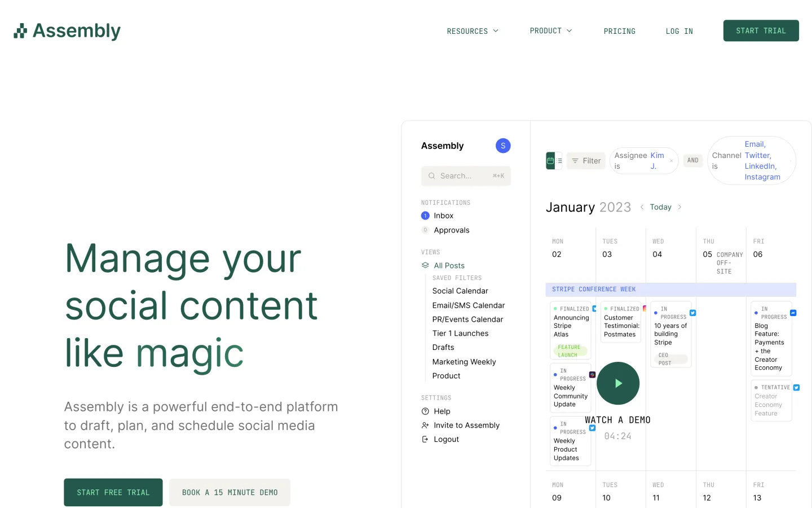This screenshot has width=812, height=508.
Task: Click Book a 15 Minute Demo button
Action: click(230, 492)
